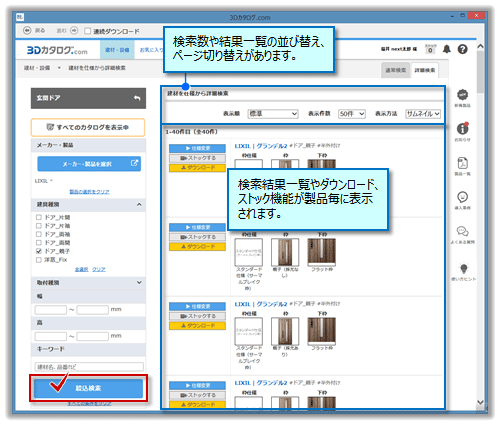Image resolution: width=500 pixels, height=425 pixels.
Task: Click 製品の選択をクリア link
Action: (89, 192)
